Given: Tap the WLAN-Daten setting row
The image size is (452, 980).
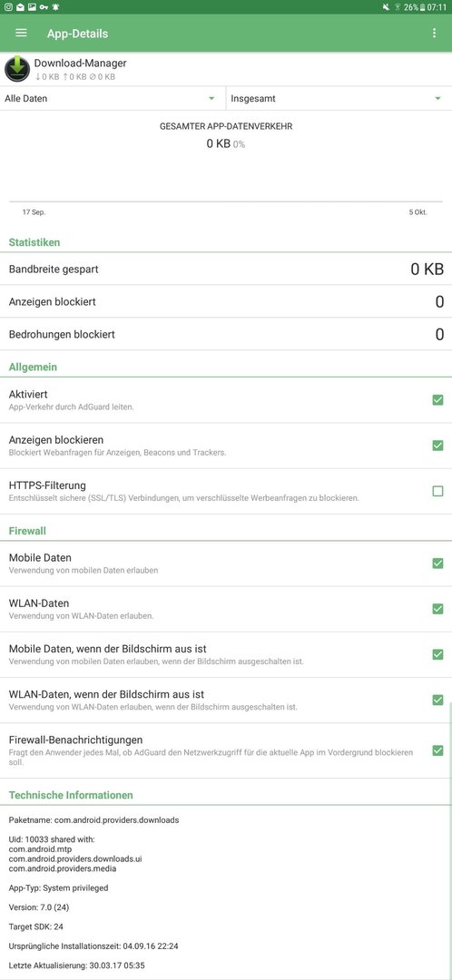Looking at the screenshot, I should click(x=226, y=609).
